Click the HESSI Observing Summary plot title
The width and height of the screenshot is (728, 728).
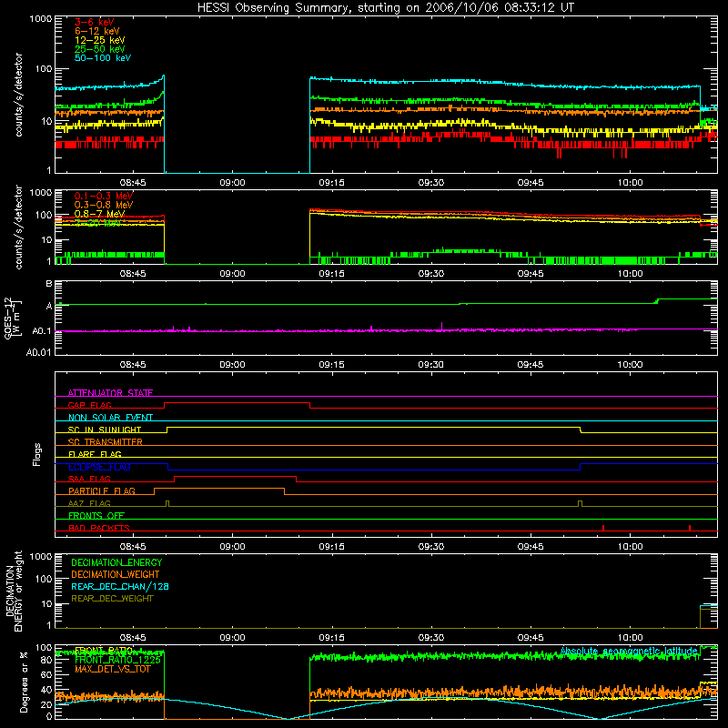tap(385, 7)
